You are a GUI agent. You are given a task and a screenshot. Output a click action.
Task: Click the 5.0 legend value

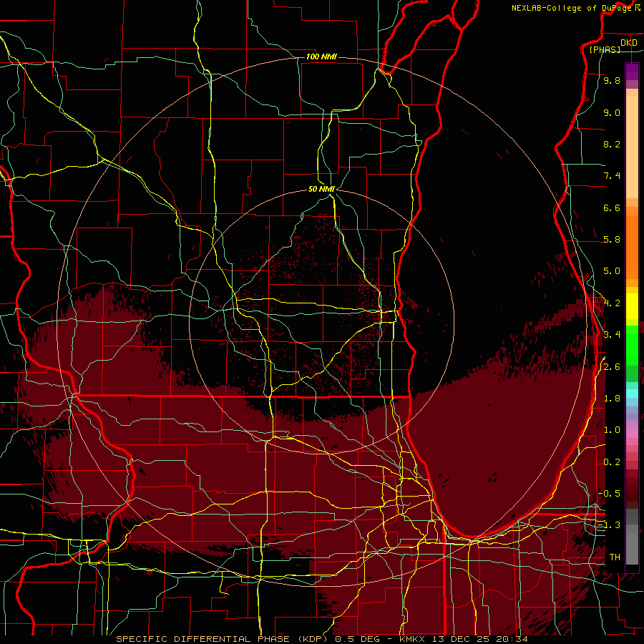pyautogui.click(x=612, y=271)
